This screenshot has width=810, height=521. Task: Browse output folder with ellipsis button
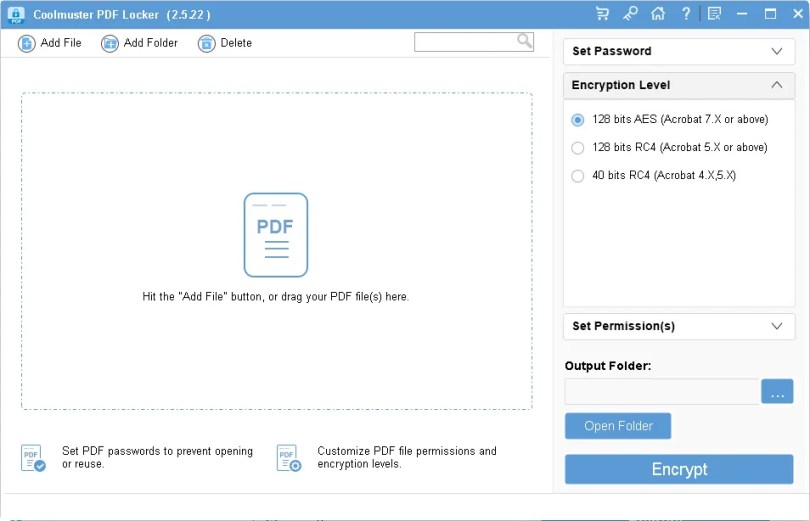point(777,391)
